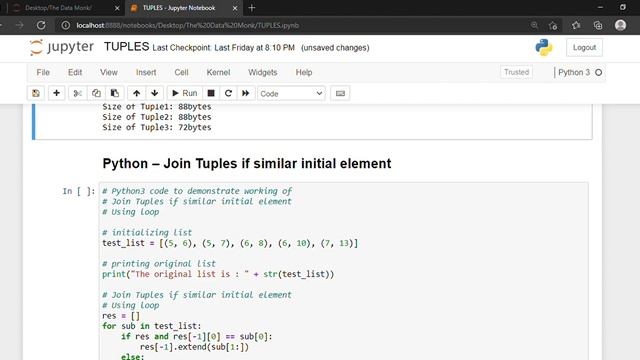640x360 pixels.
Task: Click the Size of Tuple2: 88bytes output
Action: click(x=157, y=117)
